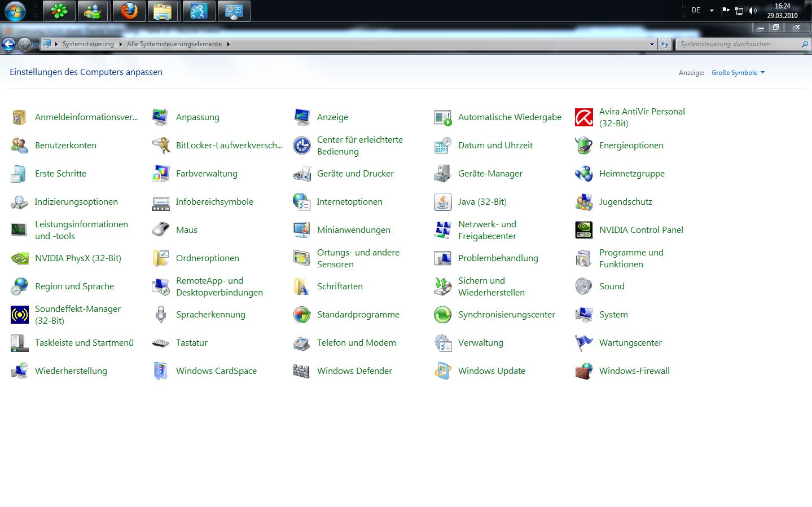Open the Windows Explorer taskbar icon

click(x=164, y=11)
